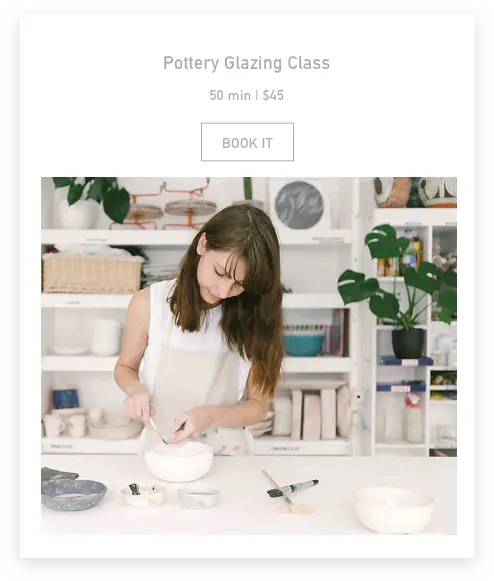The height and width of the screenshot is (581, 494).
Task: Select the 50 min | $45 text
Action: point(246,95)
